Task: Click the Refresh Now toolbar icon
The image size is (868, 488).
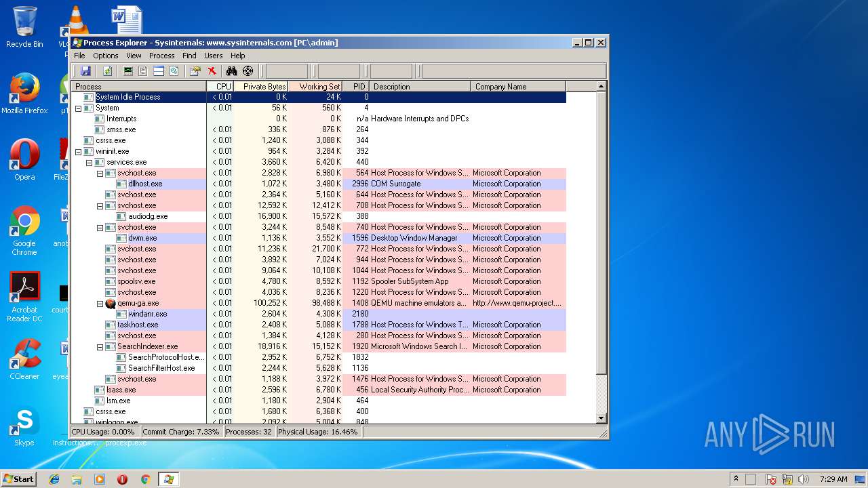Action: click(107, 71)
